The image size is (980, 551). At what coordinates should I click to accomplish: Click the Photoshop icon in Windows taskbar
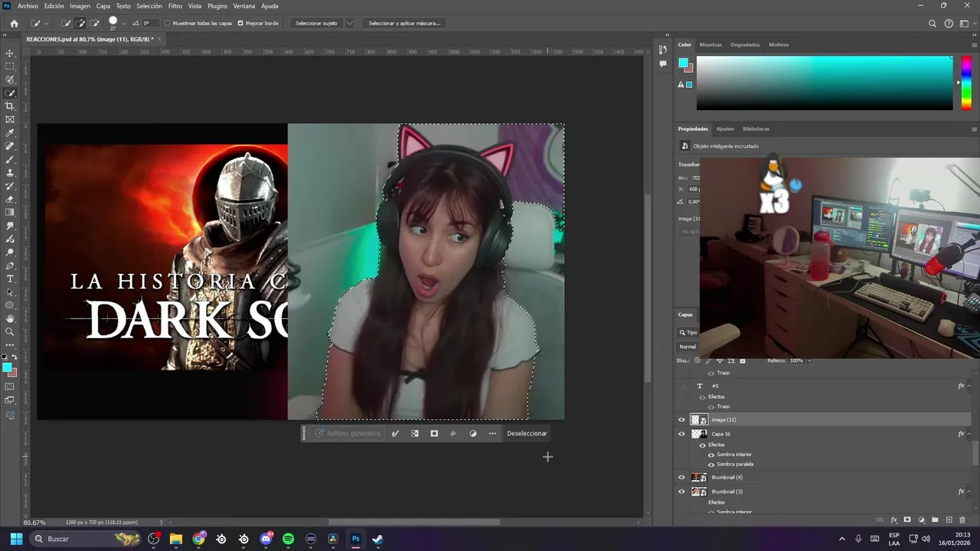coord(355,539)
